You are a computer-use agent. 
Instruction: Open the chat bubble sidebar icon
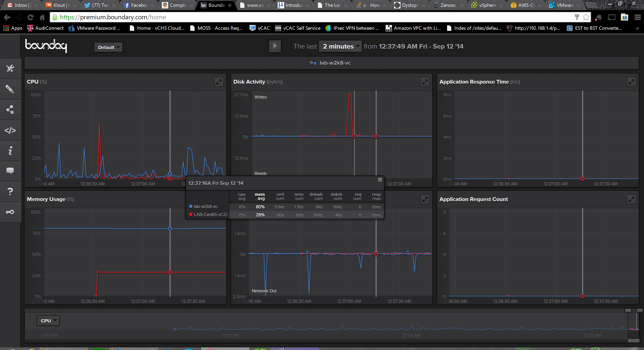pyautogui.click(x=10, y=171)
